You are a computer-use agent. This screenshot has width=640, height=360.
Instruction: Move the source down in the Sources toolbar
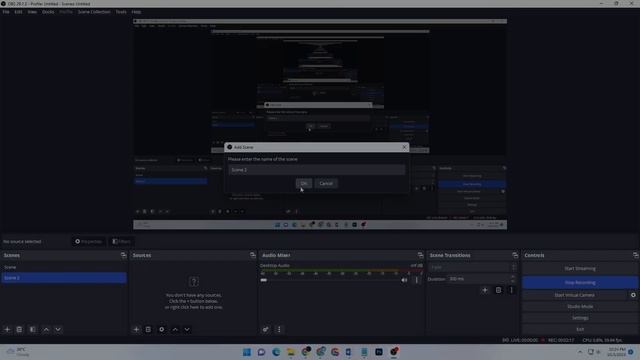click(187, 329)
